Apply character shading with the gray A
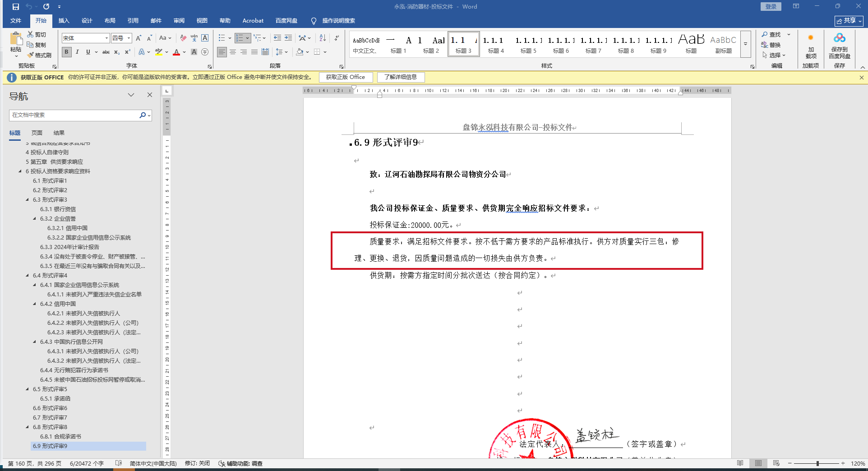 pyautogui.click(x=194, y=52)
